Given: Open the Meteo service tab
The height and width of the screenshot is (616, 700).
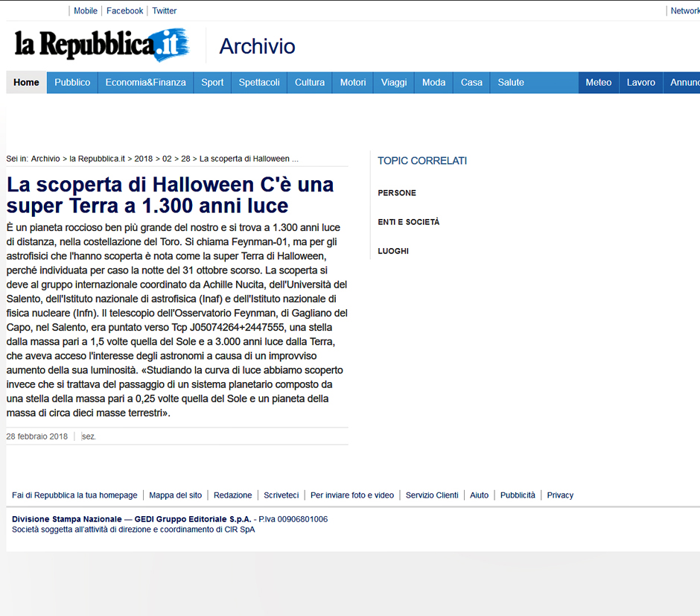Looking at the screenshot, I should click(599, 83).
